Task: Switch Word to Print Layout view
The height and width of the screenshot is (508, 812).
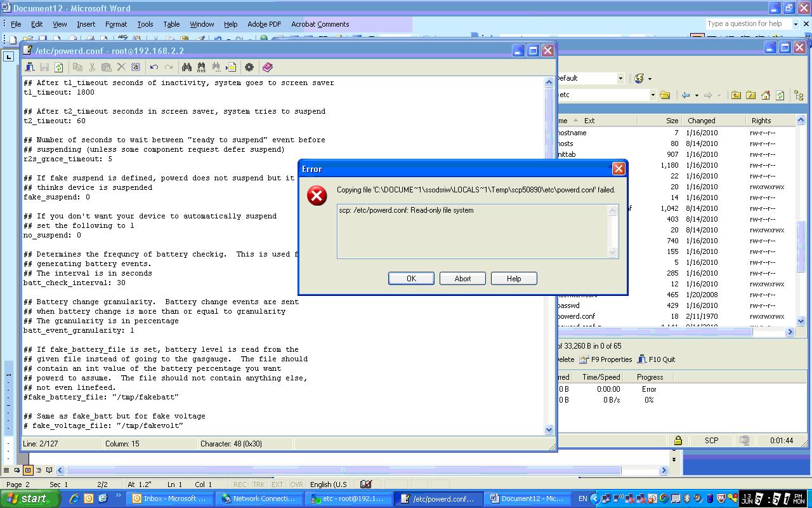Action: pyautogui.click(x=28, y=471)
